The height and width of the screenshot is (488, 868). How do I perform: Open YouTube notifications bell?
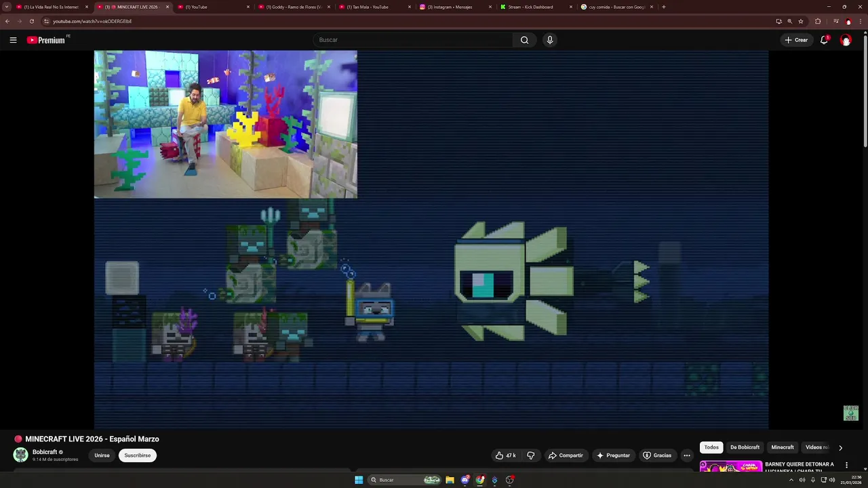[x=824, y=40]
